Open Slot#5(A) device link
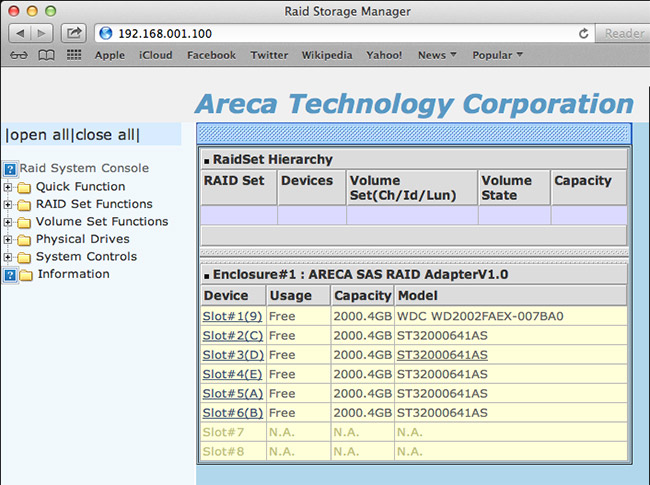 tap(233, 393)
